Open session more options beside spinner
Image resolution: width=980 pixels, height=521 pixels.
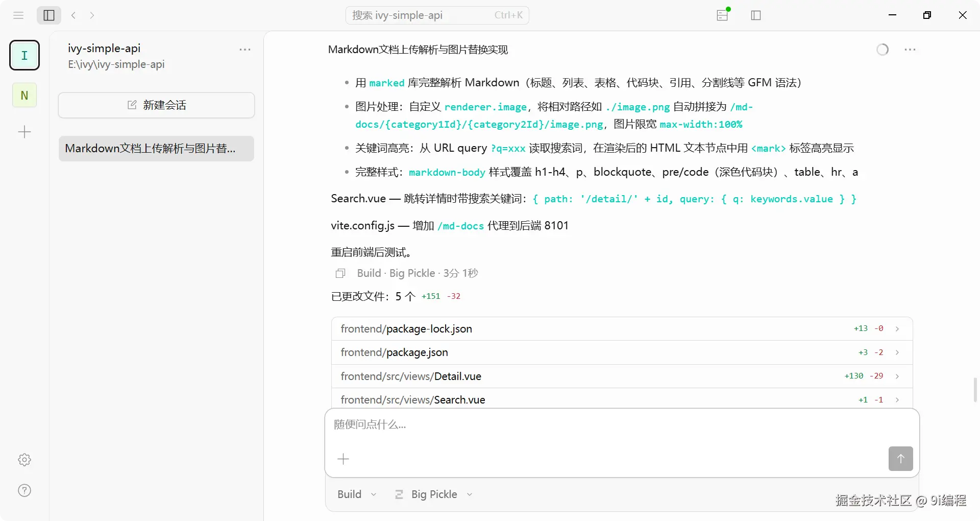[910, 50]
